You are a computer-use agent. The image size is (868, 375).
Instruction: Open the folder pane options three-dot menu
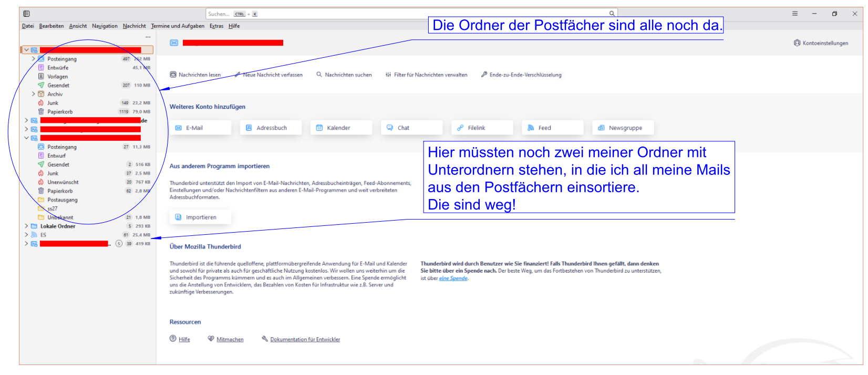click(148, 37)
